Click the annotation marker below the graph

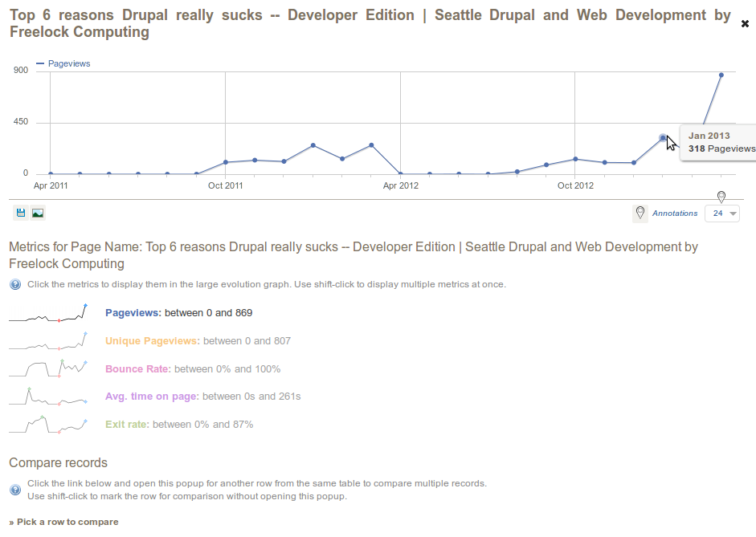pos(721,197)
